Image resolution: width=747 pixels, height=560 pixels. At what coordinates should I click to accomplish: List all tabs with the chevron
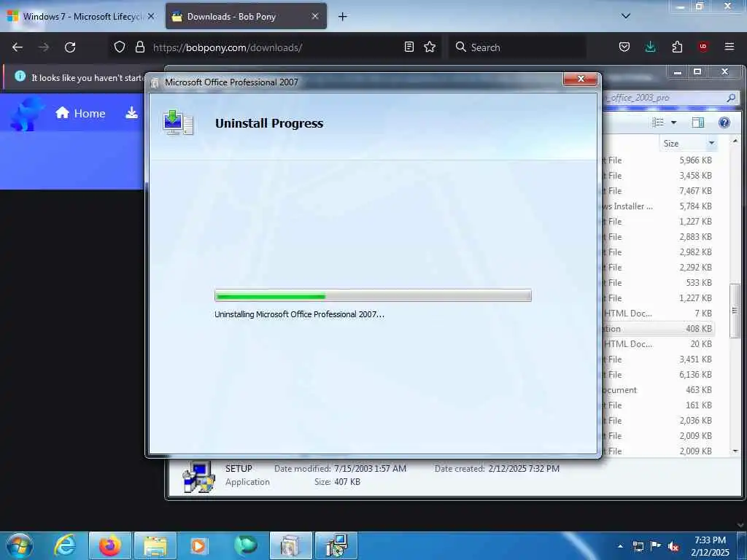(626, 16)
